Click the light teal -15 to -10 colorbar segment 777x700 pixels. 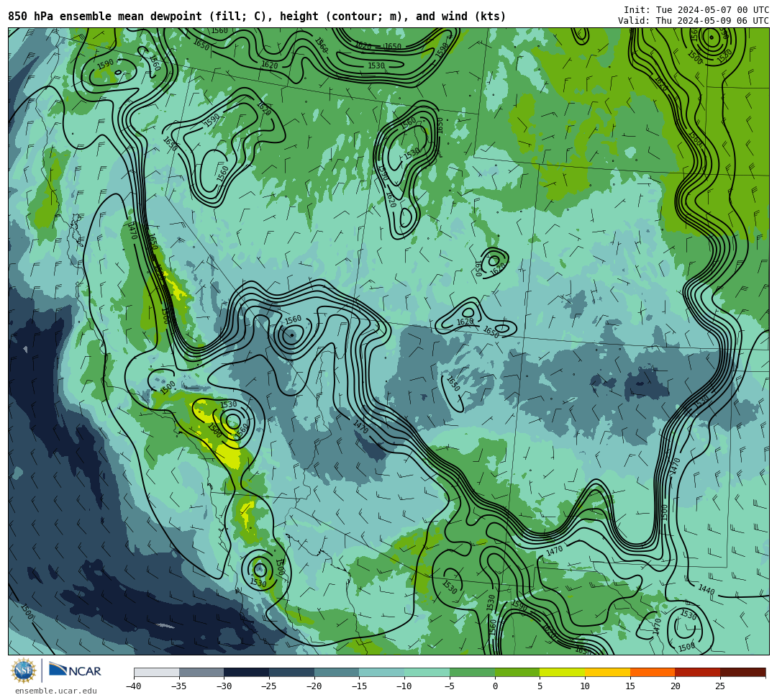tap(382, 672)
